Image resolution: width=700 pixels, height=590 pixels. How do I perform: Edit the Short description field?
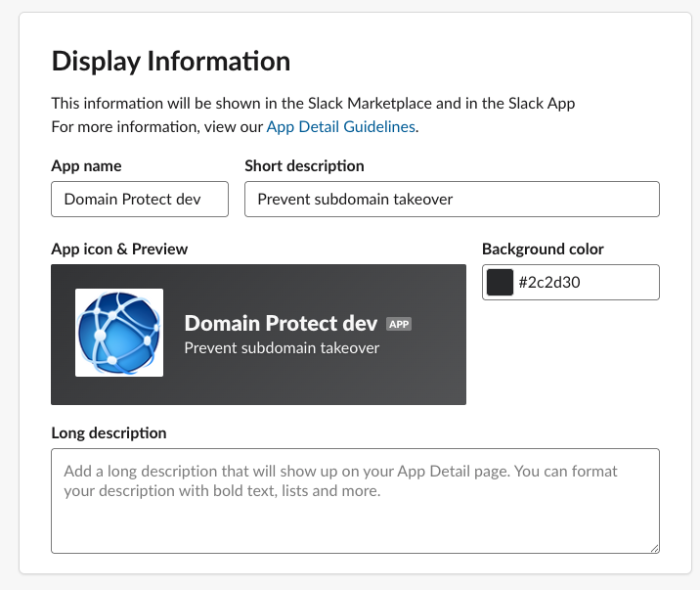point(452,200)
